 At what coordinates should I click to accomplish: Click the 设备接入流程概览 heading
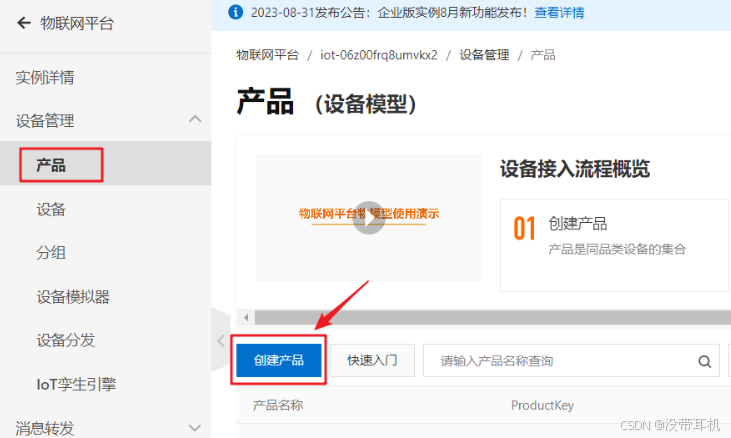click(575, 169)
